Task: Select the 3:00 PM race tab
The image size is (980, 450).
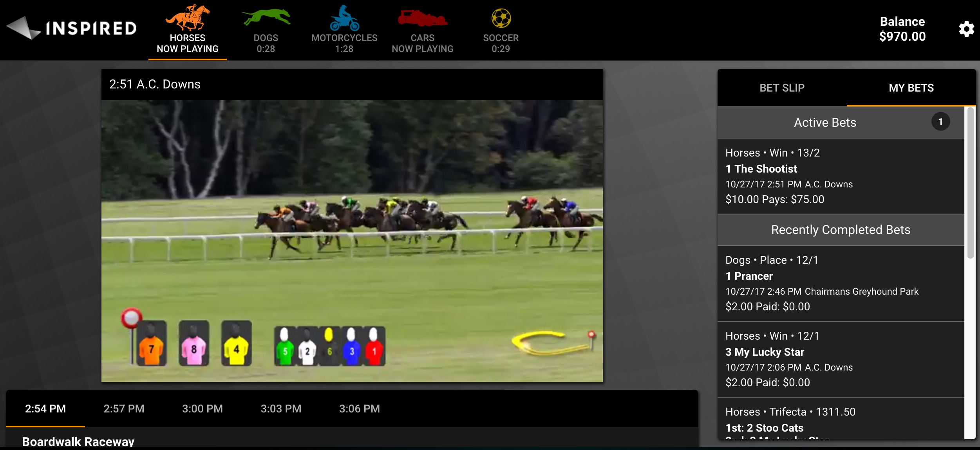Action: [x=202, y=409]
